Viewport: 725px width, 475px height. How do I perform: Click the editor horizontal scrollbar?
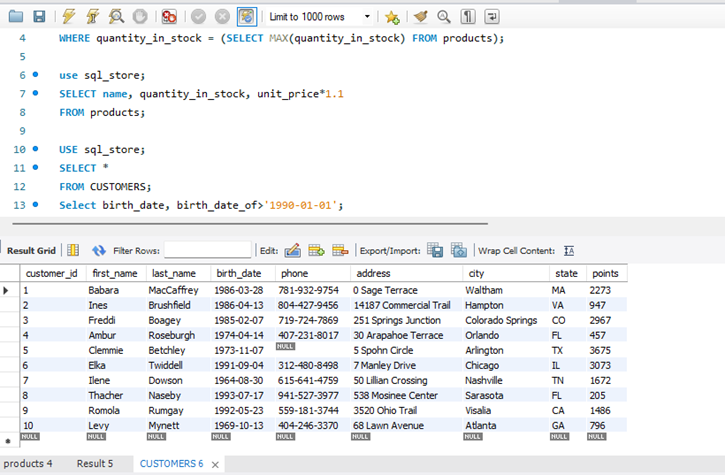[250, 223]
